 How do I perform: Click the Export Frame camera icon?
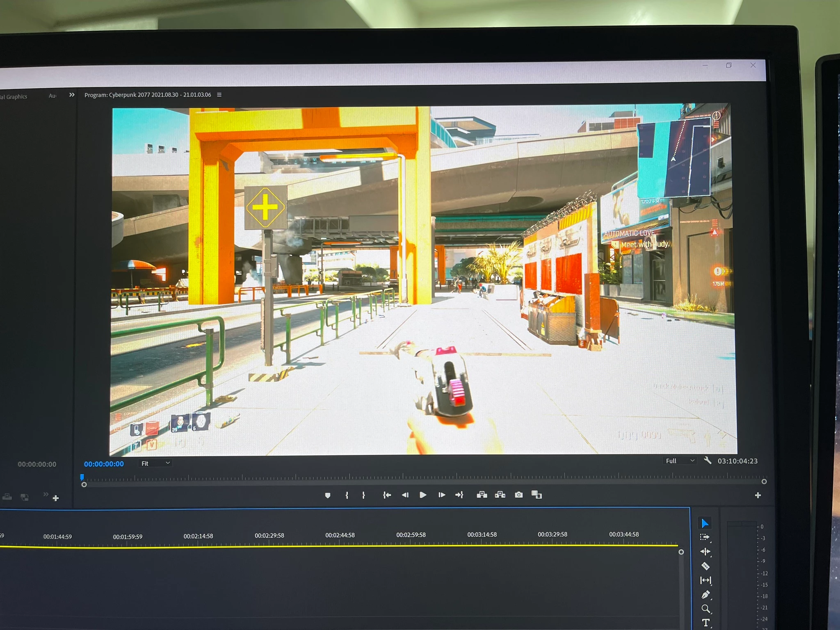pos(518,495)
